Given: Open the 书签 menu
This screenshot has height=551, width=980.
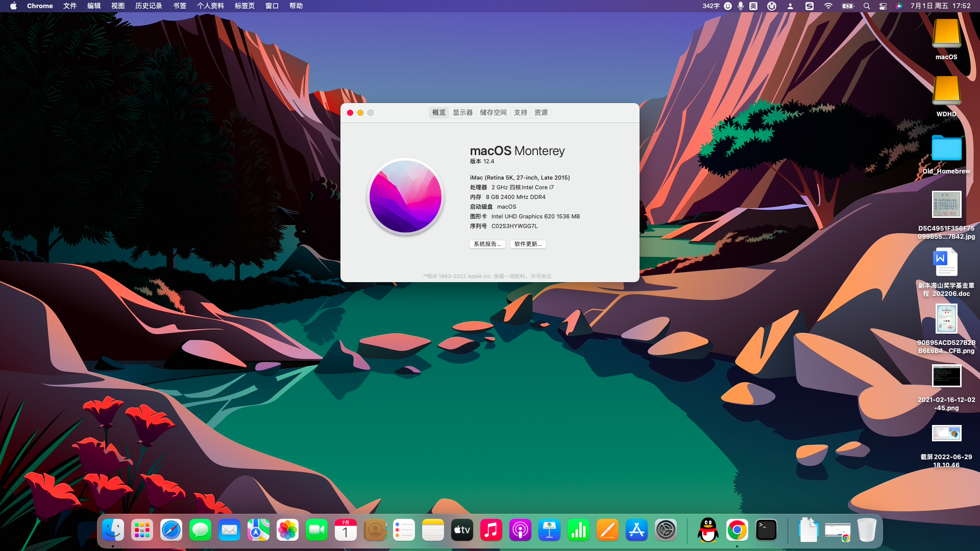Looking at the screenshot, I should pos(180,6).
